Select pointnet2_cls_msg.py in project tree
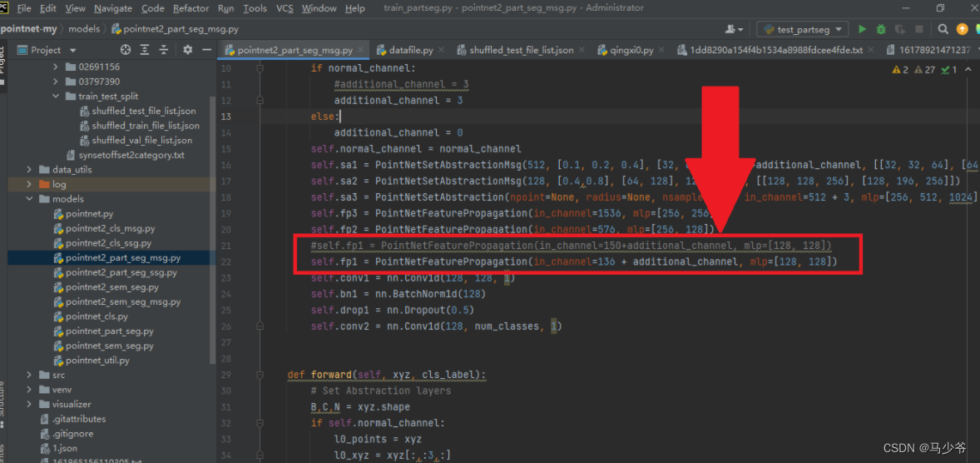This screenshot has width=980, height=463. [x=110, y=228]
